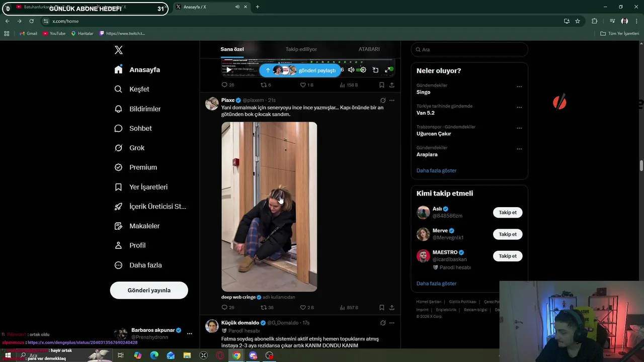The height and width of the screenshot is (362, 644).
Task: Open Chrome extensions puzzle icon
Action: click(594, 21)
